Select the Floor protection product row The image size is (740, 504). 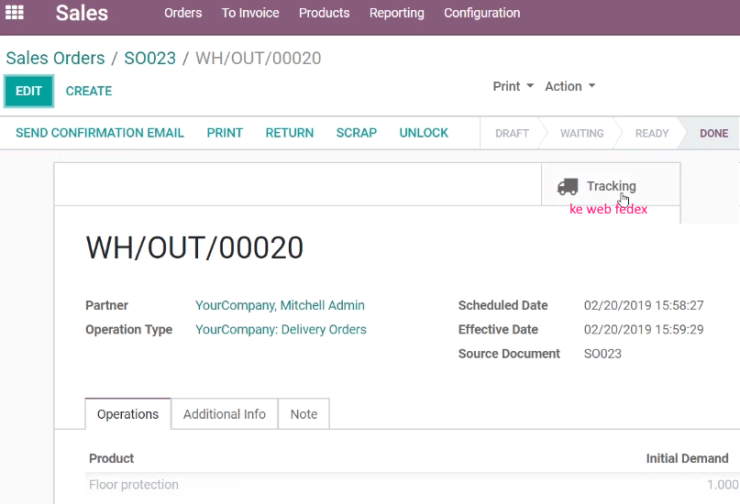(x=412, y=485)
